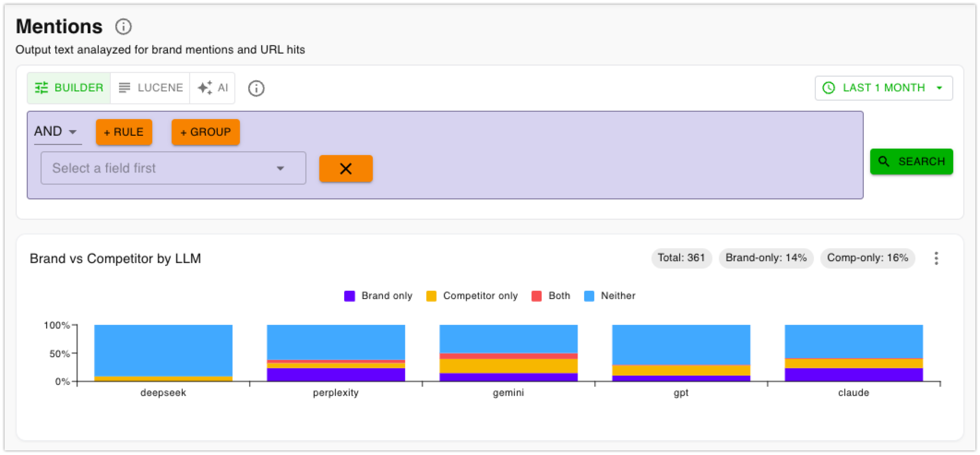Click the green SEARCH button
This screenshot has height=455, width=980.
911,162
